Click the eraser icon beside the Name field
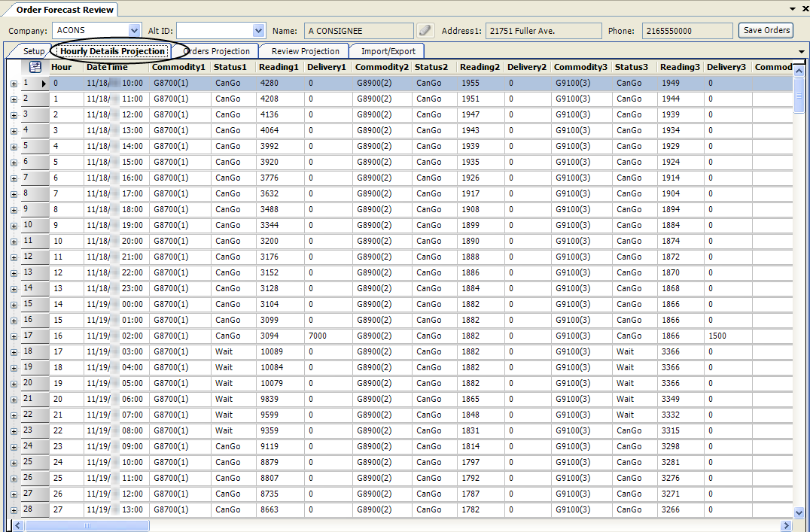 point(426,31)
